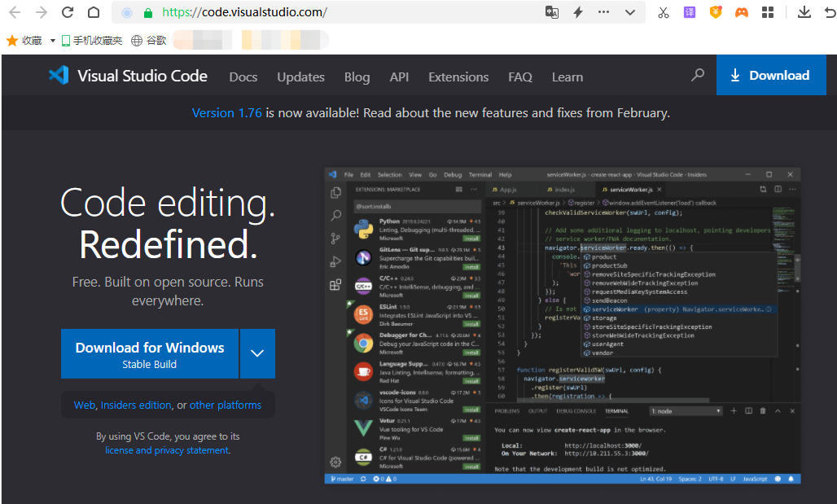Click the Download for Windows button
The height and width of the screenshot is (504, 837).
tap(150, 353)
